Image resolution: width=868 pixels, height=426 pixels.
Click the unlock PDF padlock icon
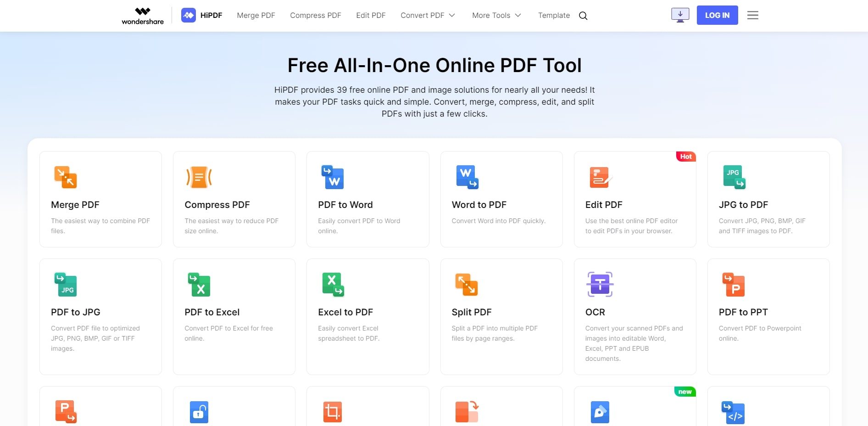click(x=199, y=412)
